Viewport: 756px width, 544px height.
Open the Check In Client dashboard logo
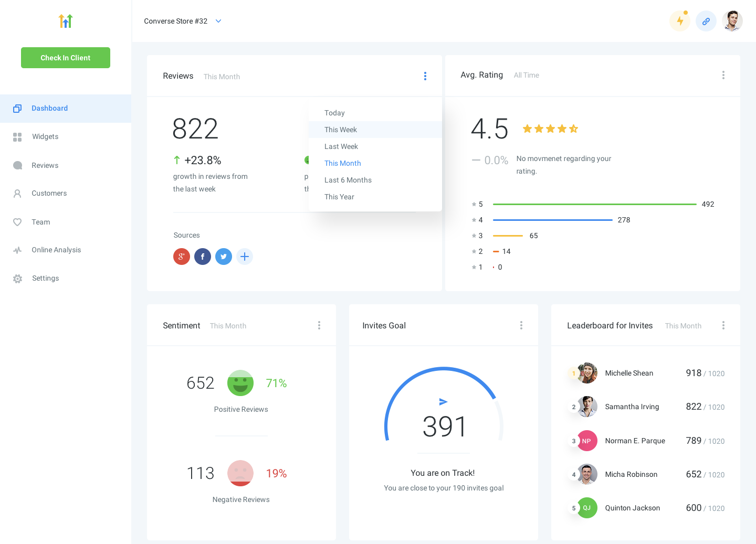65,21
